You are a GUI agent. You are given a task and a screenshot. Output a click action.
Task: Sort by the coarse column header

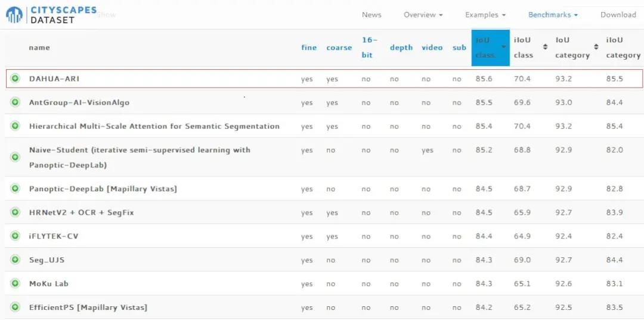tap(339, 48)
